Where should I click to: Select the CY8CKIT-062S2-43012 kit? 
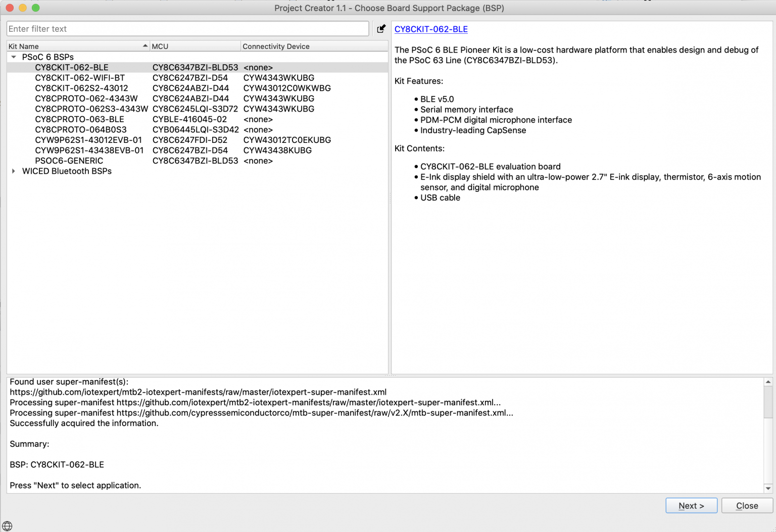pos(82,88)
